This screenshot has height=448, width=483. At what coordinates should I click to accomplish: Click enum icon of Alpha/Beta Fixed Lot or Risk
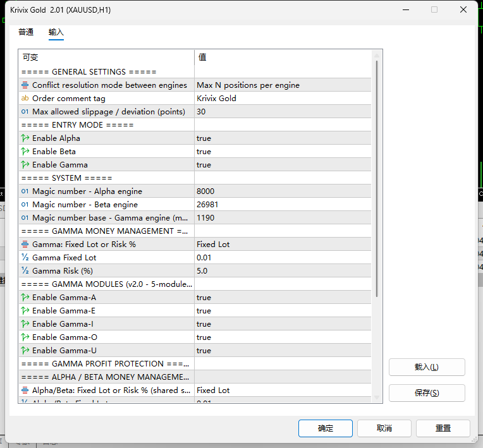[x=25, y=390]
